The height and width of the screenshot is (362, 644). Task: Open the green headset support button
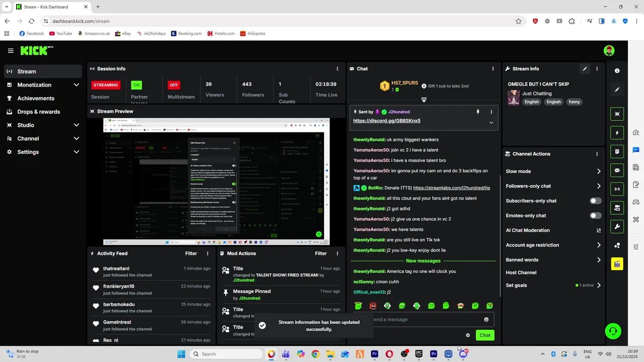click(x=613, y=331)
